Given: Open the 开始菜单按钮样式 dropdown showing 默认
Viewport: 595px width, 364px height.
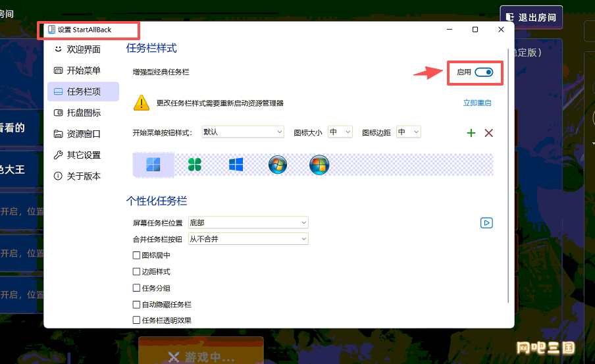Looking at the screenshot, I should (x=243, y=132).
